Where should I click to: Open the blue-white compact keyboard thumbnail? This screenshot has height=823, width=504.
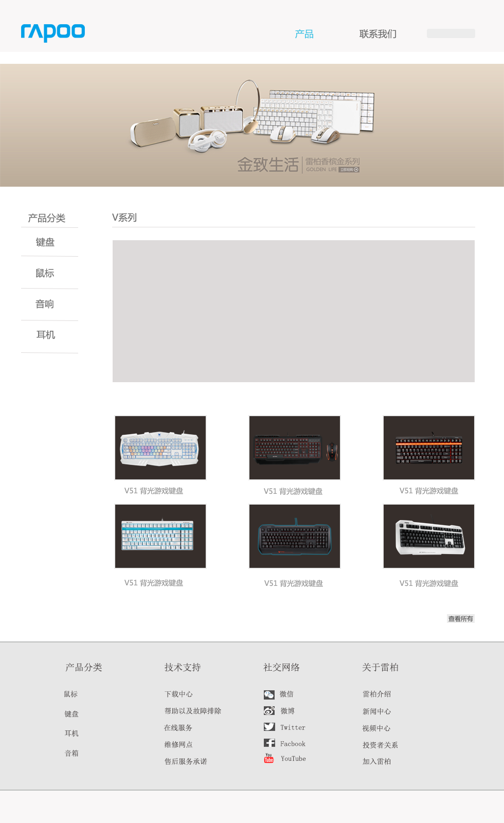(x=160, y=536)
